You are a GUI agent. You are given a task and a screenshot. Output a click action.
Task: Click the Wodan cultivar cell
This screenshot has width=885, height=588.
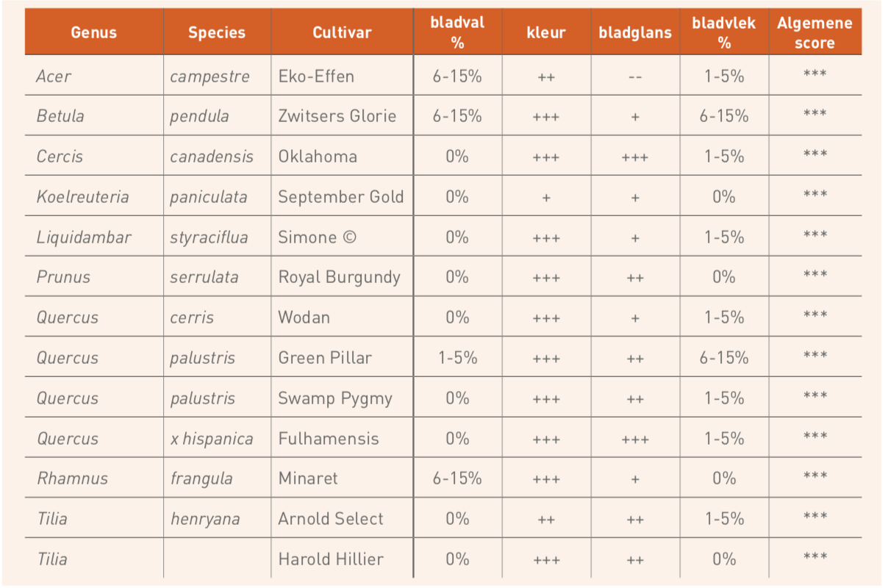tap(342, 318)
